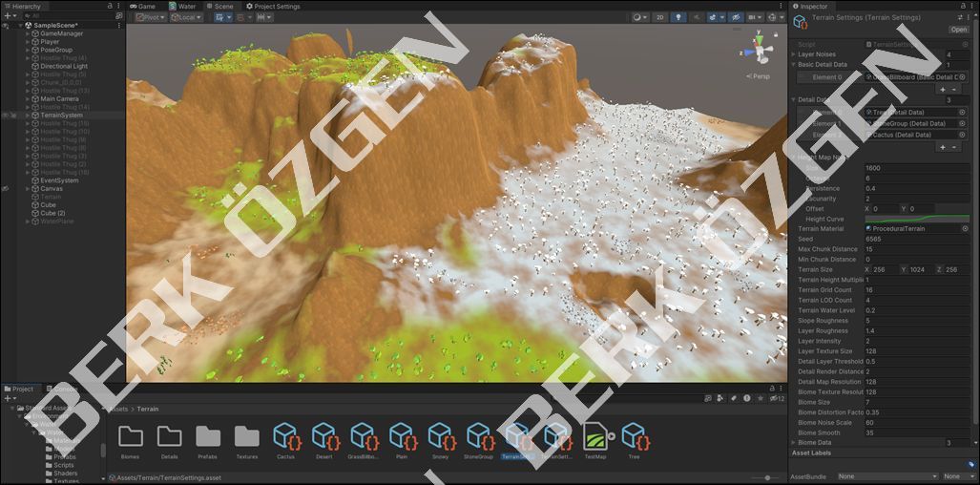The height and width of the screenshot is (485, 980).
Task: Switch to the Game tab
Action: pos(142,6)
